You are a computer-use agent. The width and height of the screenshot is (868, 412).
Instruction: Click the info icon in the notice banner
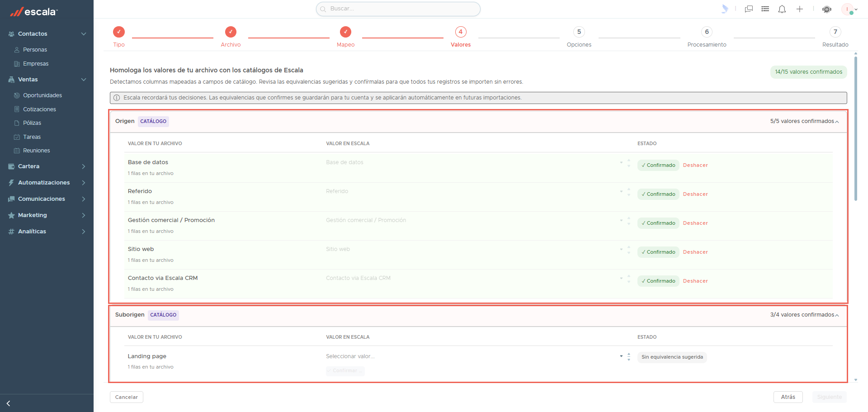tap(117, 98)
